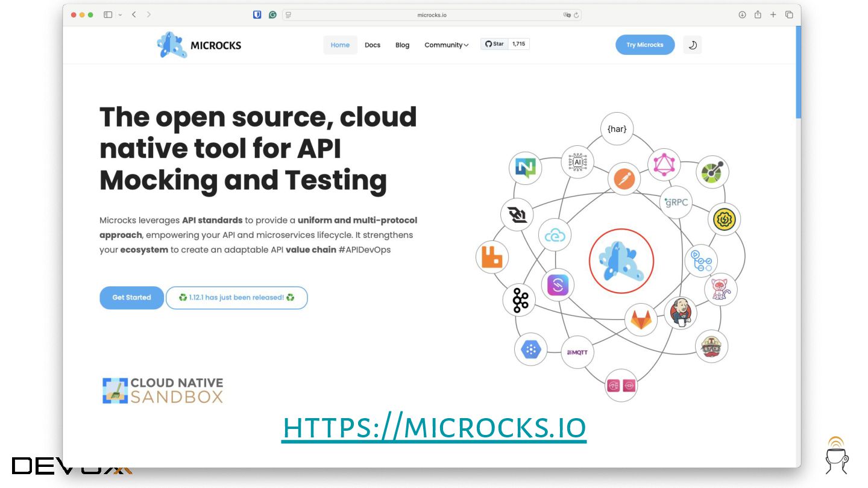
Task: Go to the Docs page
Action: click(x=373, y=45)
